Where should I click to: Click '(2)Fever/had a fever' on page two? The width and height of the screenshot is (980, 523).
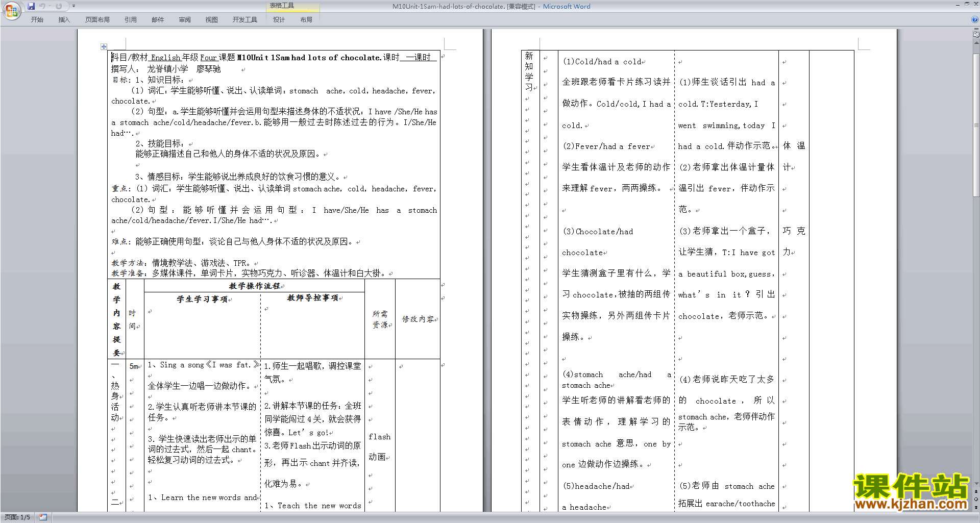606,146
